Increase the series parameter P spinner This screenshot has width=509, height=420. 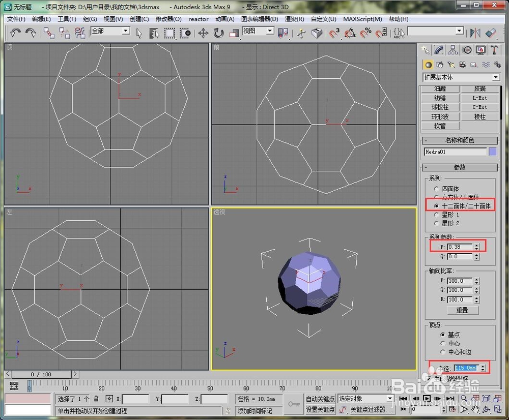(x=476, y=246)
